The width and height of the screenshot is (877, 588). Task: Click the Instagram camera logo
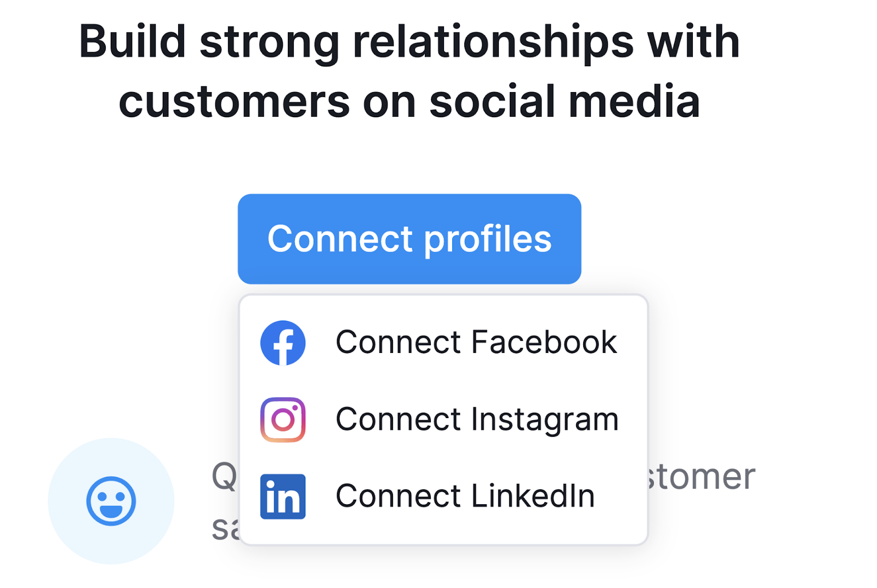[282, 419]
